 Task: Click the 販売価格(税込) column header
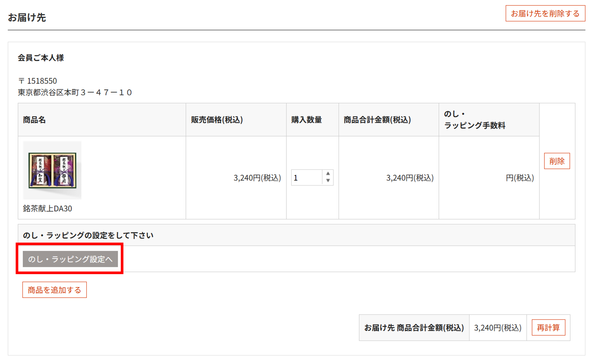217,120
